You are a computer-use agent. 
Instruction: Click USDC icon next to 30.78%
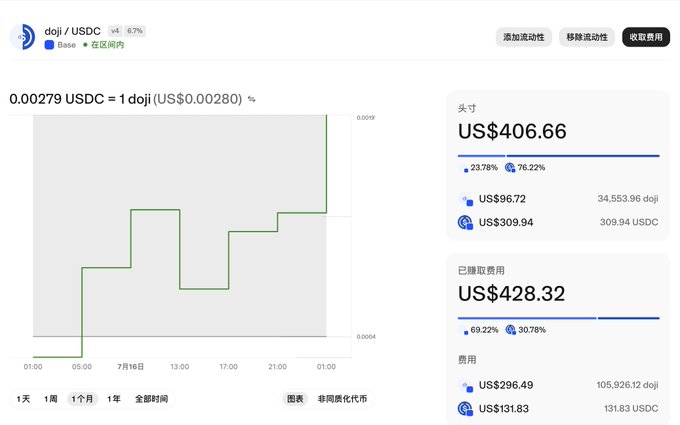click(510, 330)
